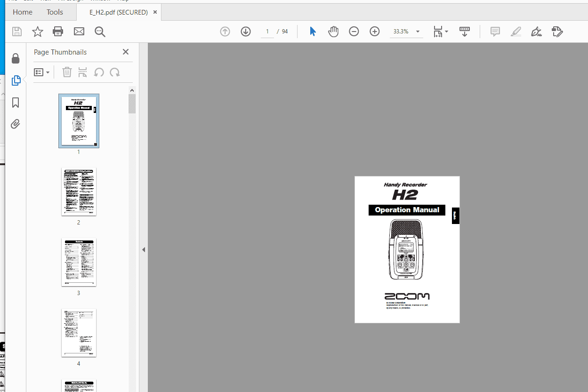The image size is (588, 392).
Task: Bookmark file with the star icon
Action: tap(38, 32)
